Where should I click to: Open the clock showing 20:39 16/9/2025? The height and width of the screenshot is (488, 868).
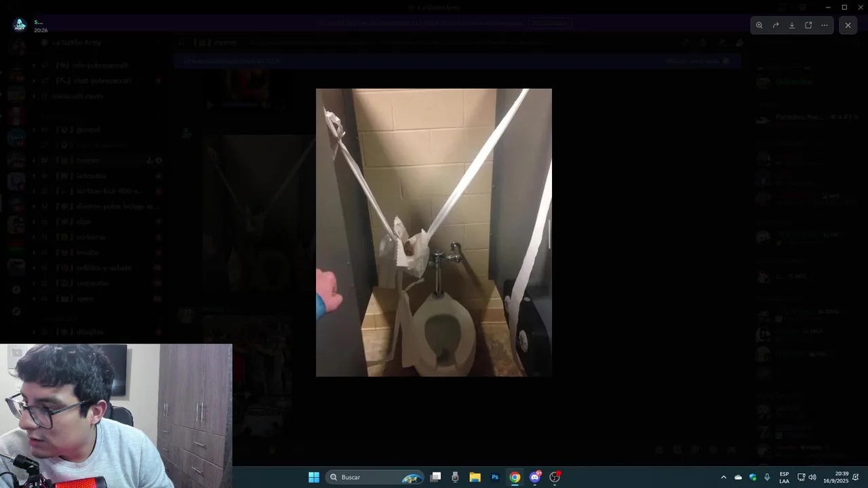tap(836, 477)
